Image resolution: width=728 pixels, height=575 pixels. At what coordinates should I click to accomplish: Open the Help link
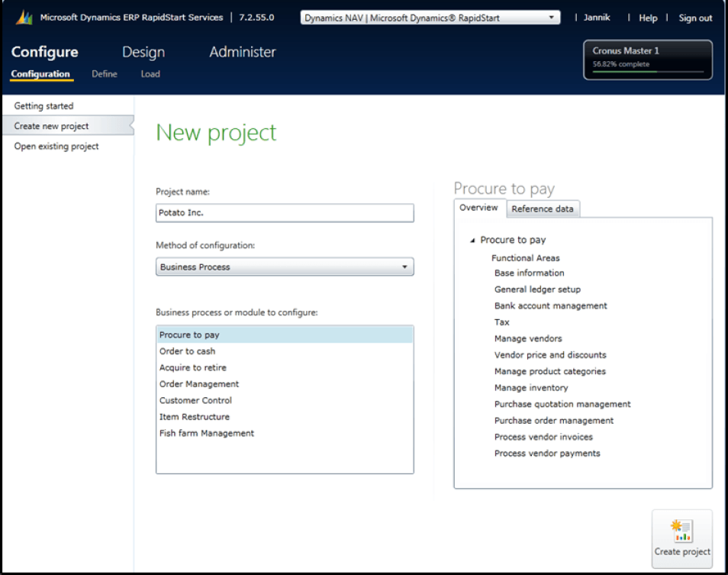point(648,18)
